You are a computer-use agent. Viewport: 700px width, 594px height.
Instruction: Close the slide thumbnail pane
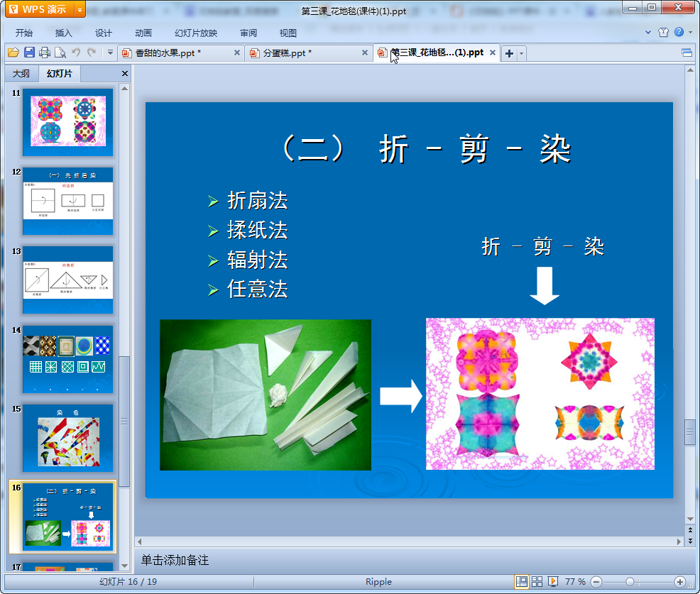point(125,74)
